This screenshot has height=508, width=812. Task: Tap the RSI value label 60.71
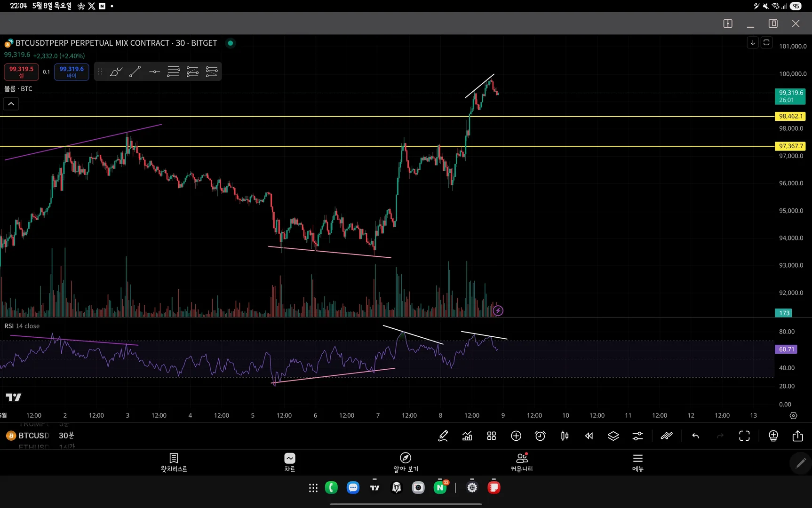[786, 349]
